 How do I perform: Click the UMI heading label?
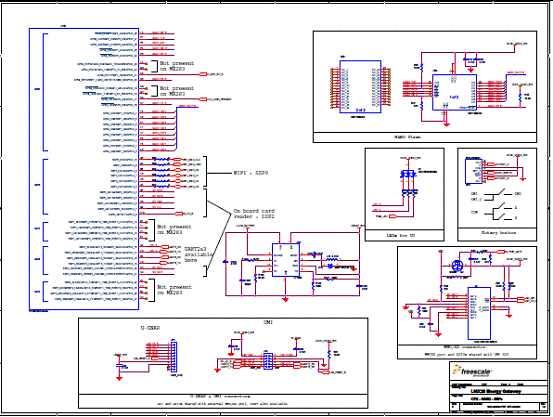268,322
